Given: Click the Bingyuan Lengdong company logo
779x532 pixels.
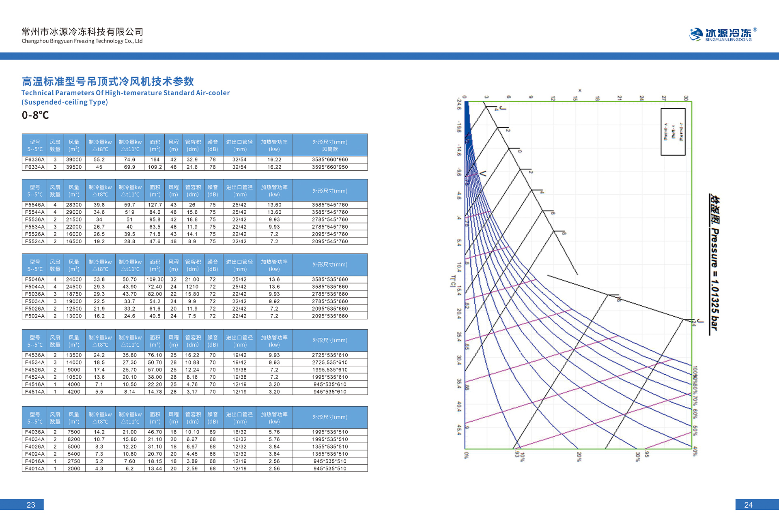Looking at the screenshot, I should click(723, 34).
